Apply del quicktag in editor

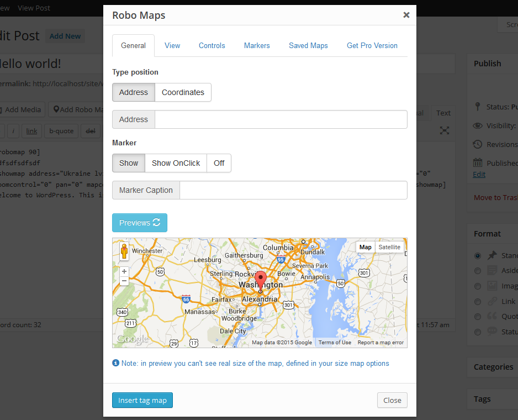[91, 131]
